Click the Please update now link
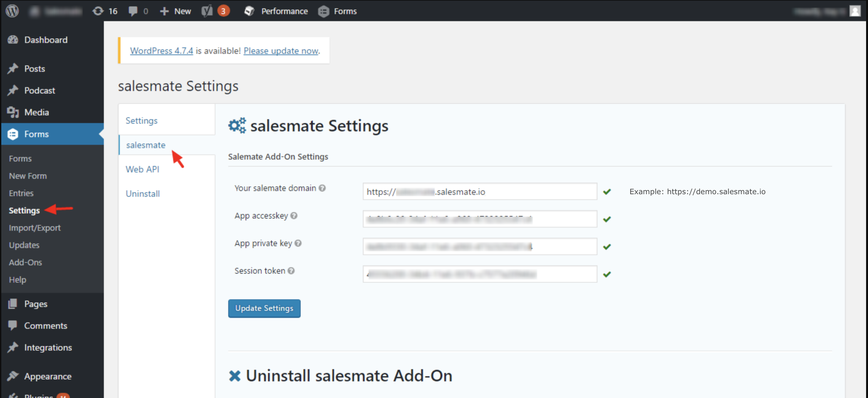Viewport: 868px width, 398px height. click(x=281, y=51)
